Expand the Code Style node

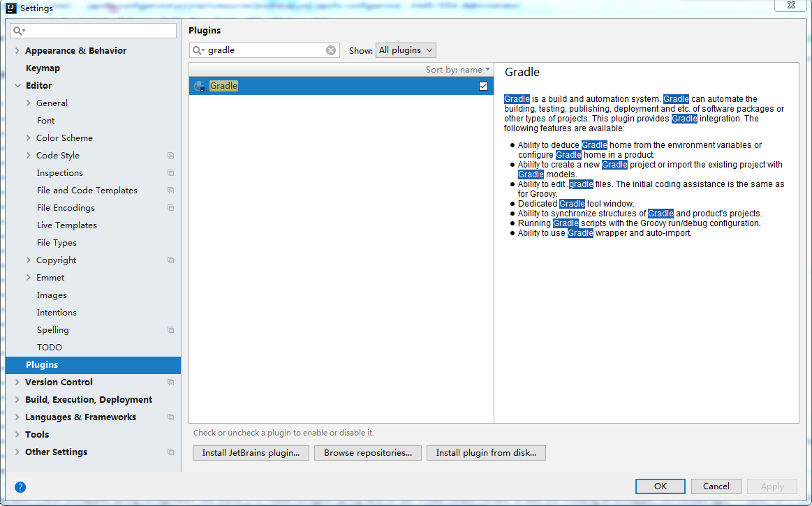29,156
